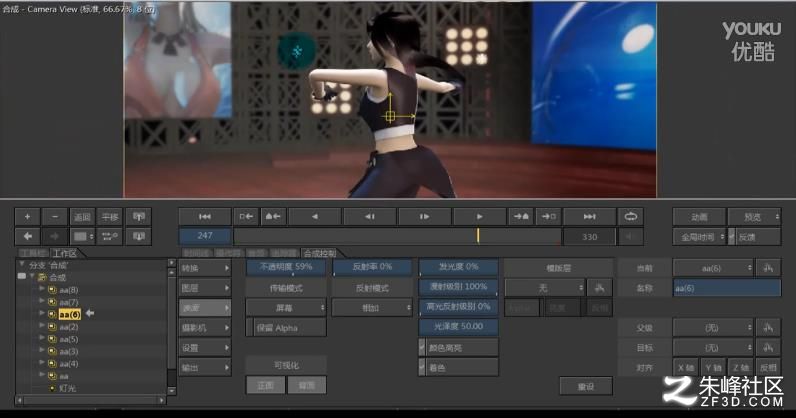Click the pick icon beside 目标 dropdown
This screenshot has width=796, height=418.
(x=768, y=348)
